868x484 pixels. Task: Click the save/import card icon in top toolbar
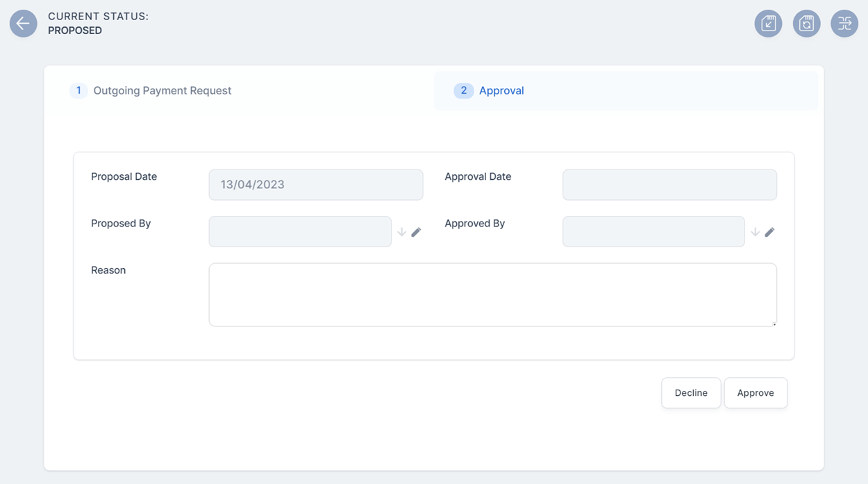coord(768,23)
